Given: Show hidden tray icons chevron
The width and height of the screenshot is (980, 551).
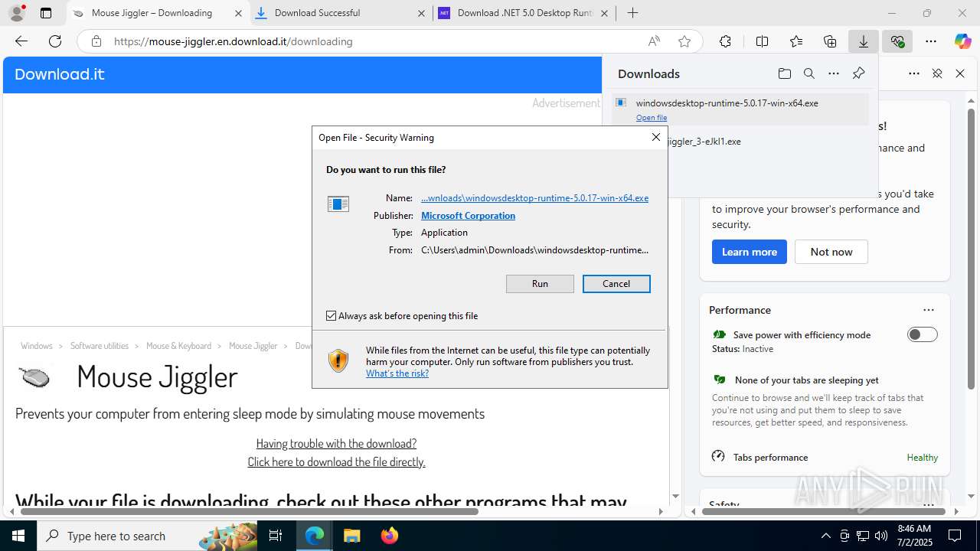Looking at the screenshot, I should point(825,536).
